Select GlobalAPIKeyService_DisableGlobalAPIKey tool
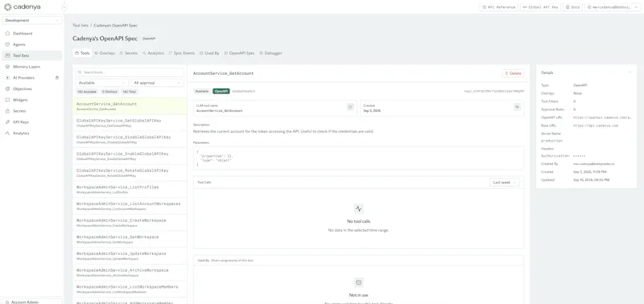Viewport: 644px width, 304px height. pyautogui.click(x=130, y=139)
